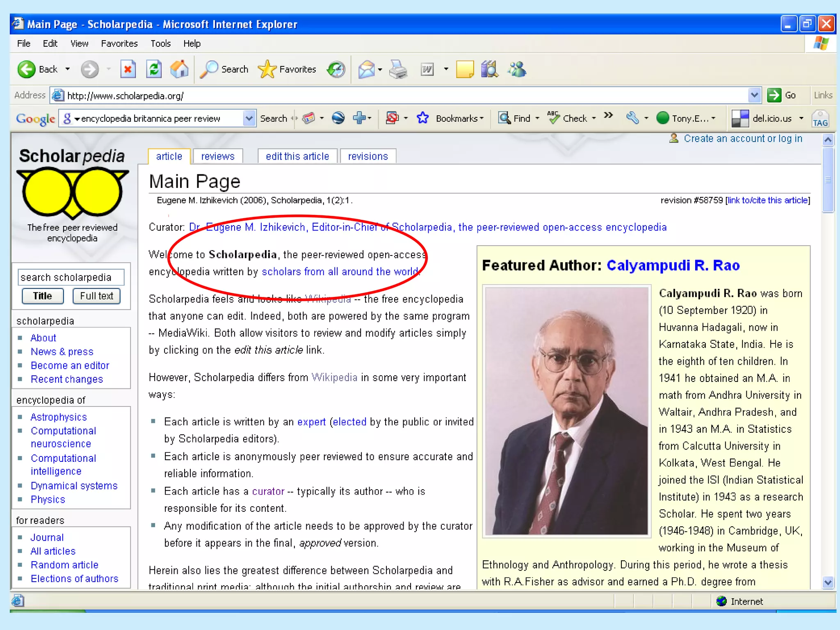The width and height of the screenshot is (840, 630).
Task: Click the del.icio.us TAG icon
Action: click(820, 119)
